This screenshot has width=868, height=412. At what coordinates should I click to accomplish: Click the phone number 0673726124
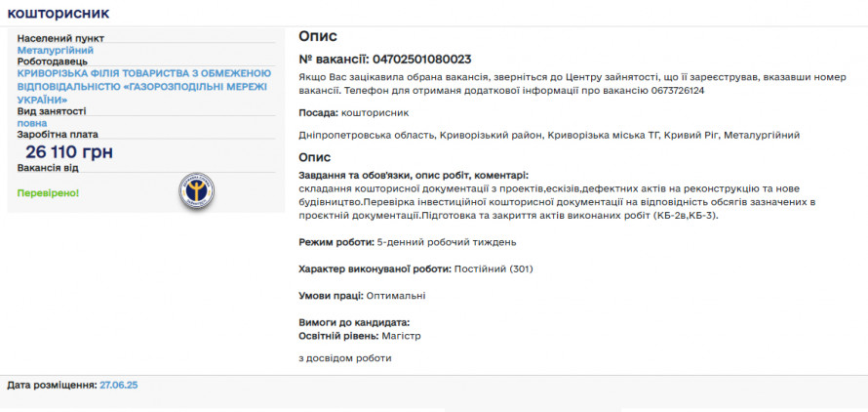(678, 91)
